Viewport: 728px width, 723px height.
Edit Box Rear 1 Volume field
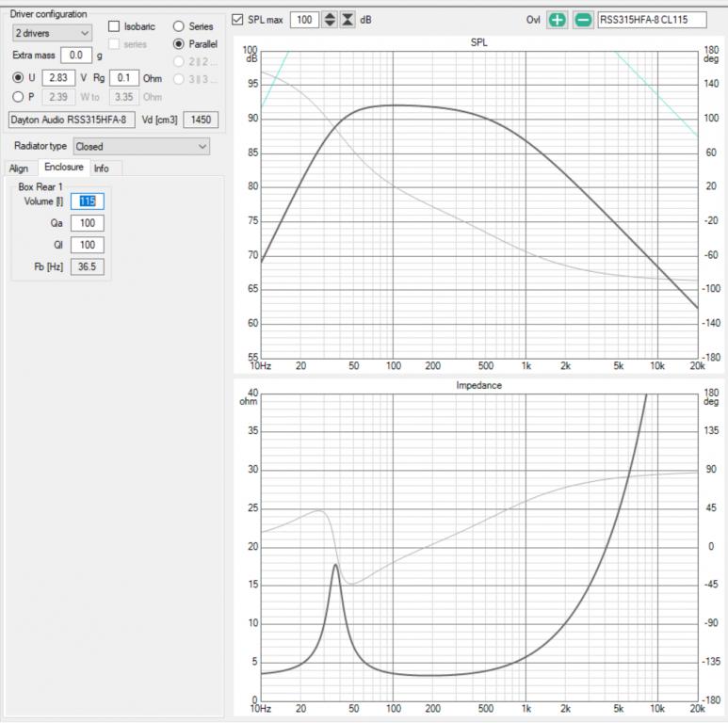coord(88,201)
